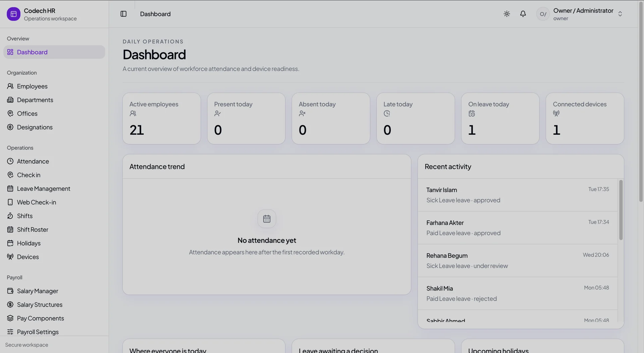This screenshot has width=644, height=353.
Task: Open Departments from the sidebar
Action: click(x=54, y=100)
